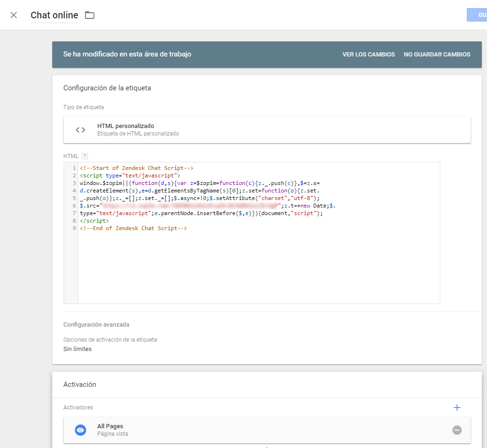
Task: Click line number 6 in editor gutter
Action: [x=74, y=206]
